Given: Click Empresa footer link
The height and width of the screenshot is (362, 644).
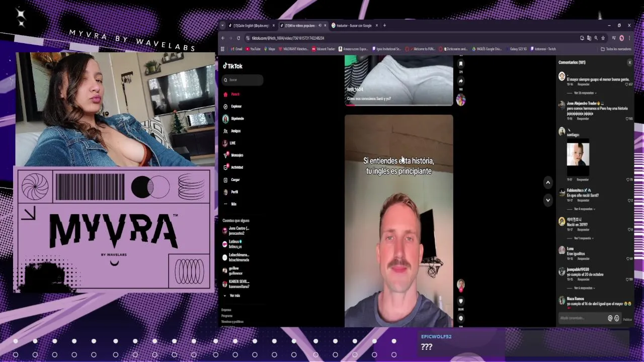Looking at the screenshot, I should [226, 310].
